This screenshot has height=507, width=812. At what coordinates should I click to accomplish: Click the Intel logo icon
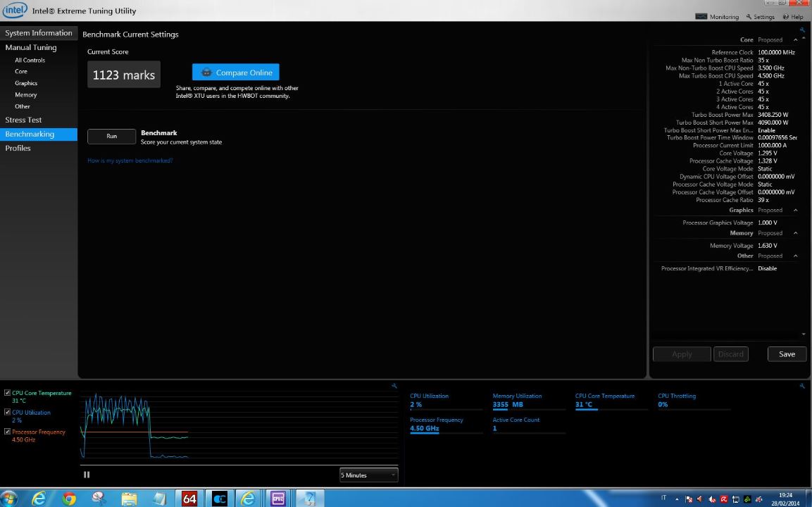click(x=15, y=9)
